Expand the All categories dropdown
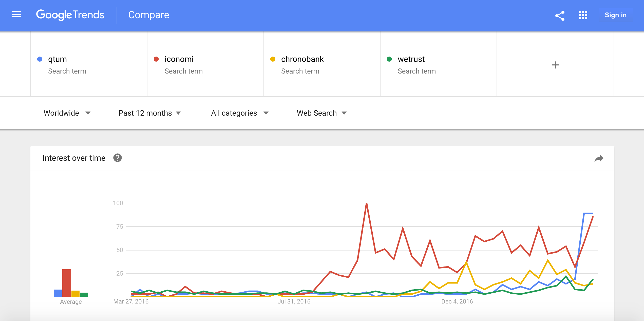The image size is (644, 321). pos(240,113)
